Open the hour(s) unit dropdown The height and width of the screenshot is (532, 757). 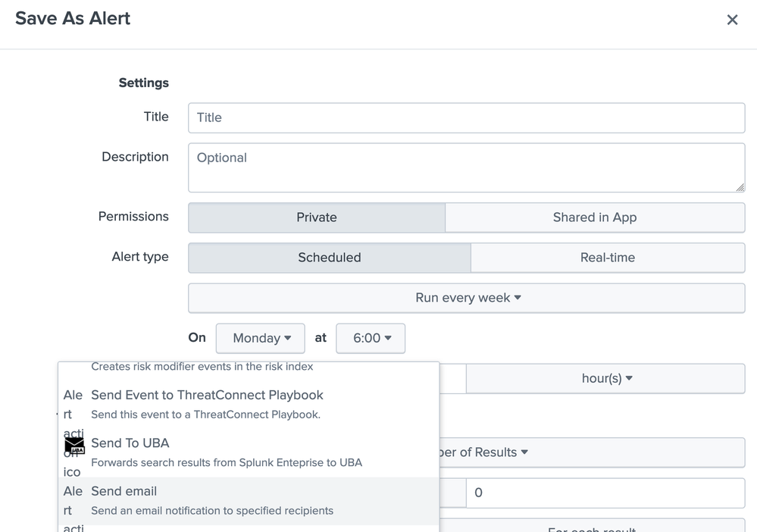click(605, 378)
